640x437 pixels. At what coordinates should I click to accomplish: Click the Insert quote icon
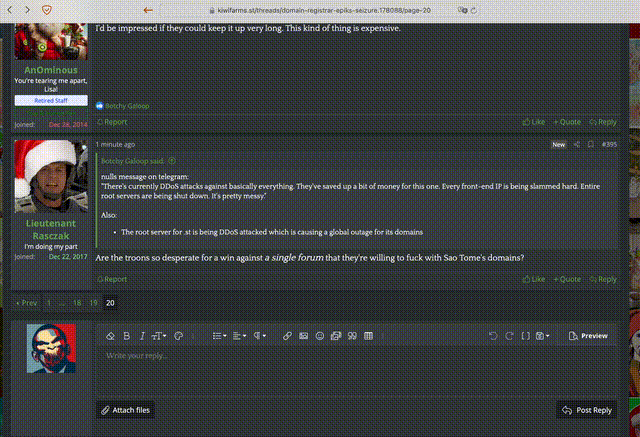tap(352, 336)
